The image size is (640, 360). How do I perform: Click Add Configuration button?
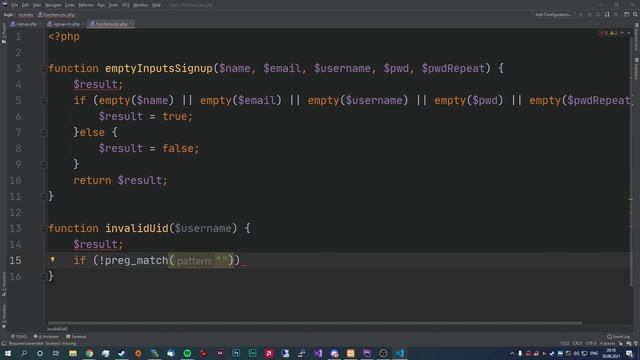pos(553,15)
